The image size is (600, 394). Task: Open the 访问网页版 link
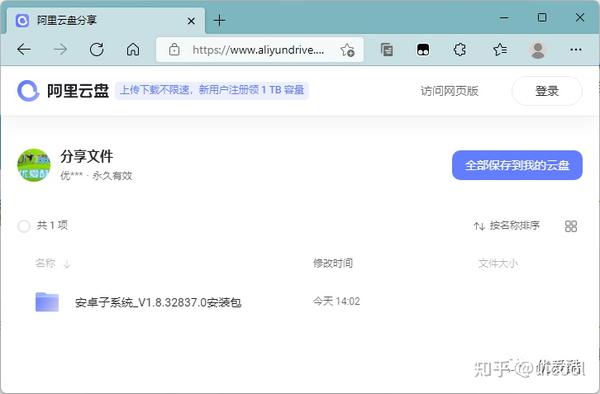pyautogui.click(x=449, y=91)
